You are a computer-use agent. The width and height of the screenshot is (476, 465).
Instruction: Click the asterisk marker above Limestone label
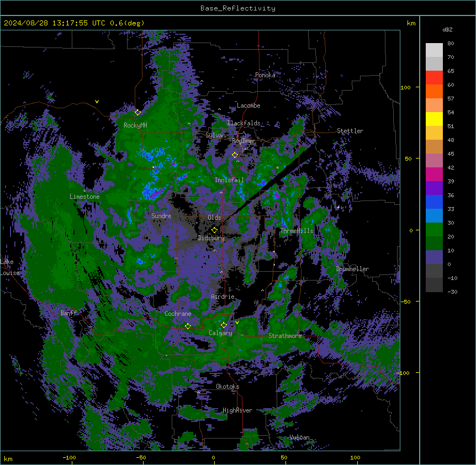(x=84, y=191)
